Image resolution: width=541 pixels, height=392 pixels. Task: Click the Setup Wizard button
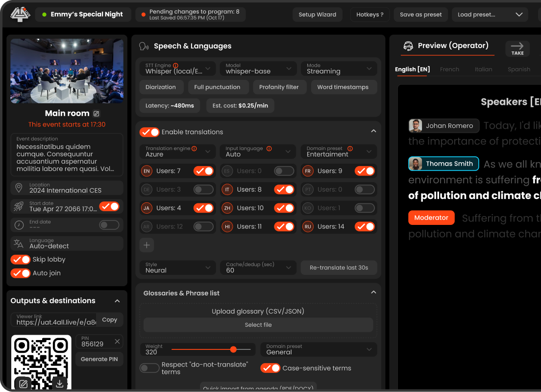point(317,14)
